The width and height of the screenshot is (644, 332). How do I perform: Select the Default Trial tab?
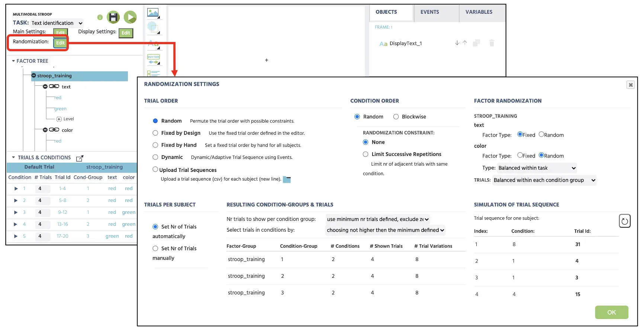point(39,167)
